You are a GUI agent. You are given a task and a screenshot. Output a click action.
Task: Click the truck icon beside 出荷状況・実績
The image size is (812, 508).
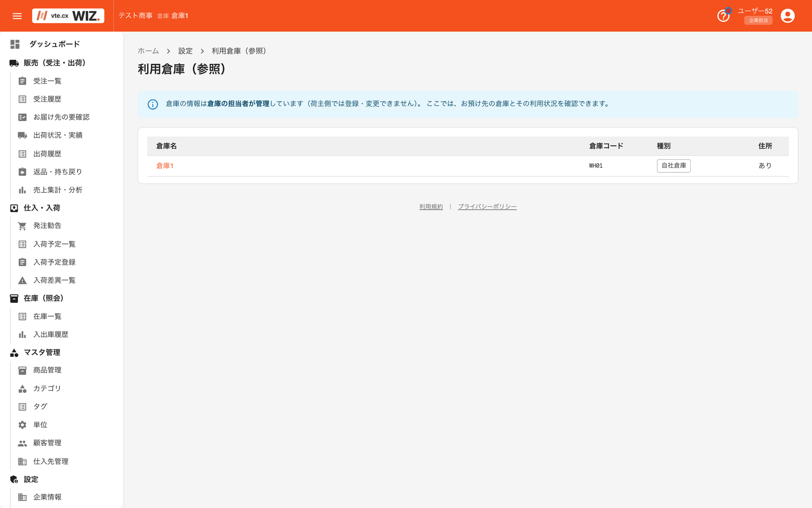(x=22, y=135)
